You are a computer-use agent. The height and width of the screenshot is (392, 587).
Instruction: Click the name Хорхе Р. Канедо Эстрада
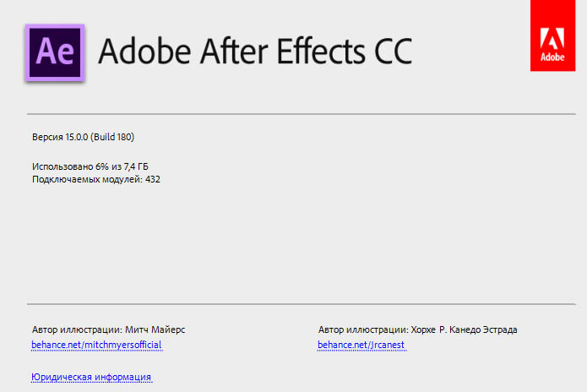pyautogui.click(x=464, y=329)
